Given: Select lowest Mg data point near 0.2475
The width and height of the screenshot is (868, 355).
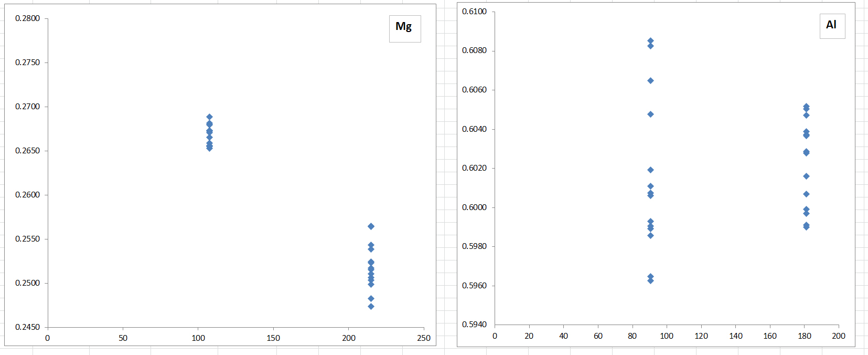Looking at the screenshot, I should tap(371, 307).
